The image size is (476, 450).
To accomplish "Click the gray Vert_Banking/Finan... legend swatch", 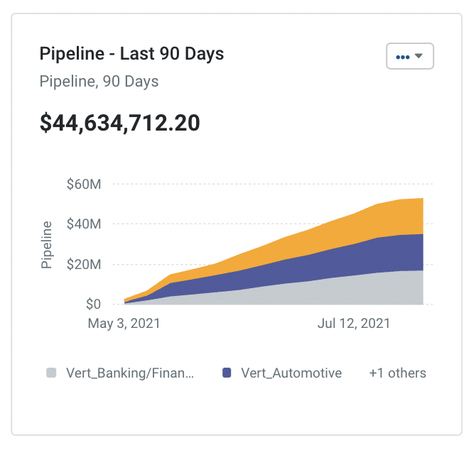I will coord(51,373).
